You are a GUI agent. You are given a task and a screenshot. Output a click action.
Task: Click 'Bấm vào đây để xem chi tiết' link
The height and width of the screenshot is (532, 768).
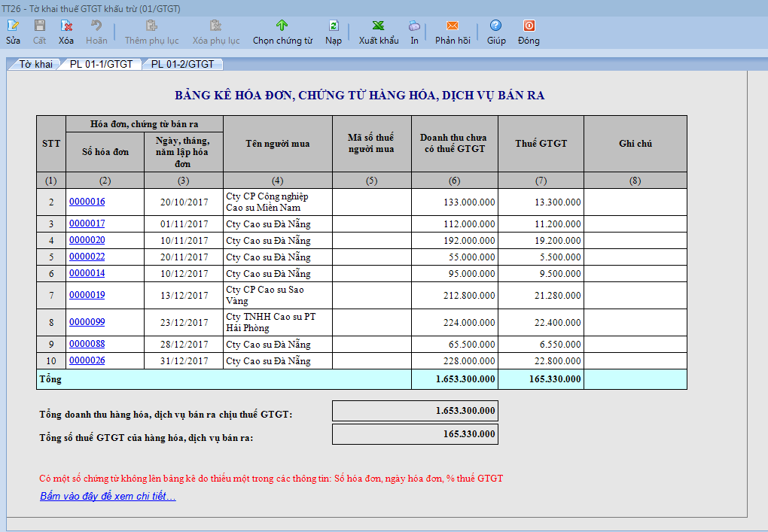[108, 497]
